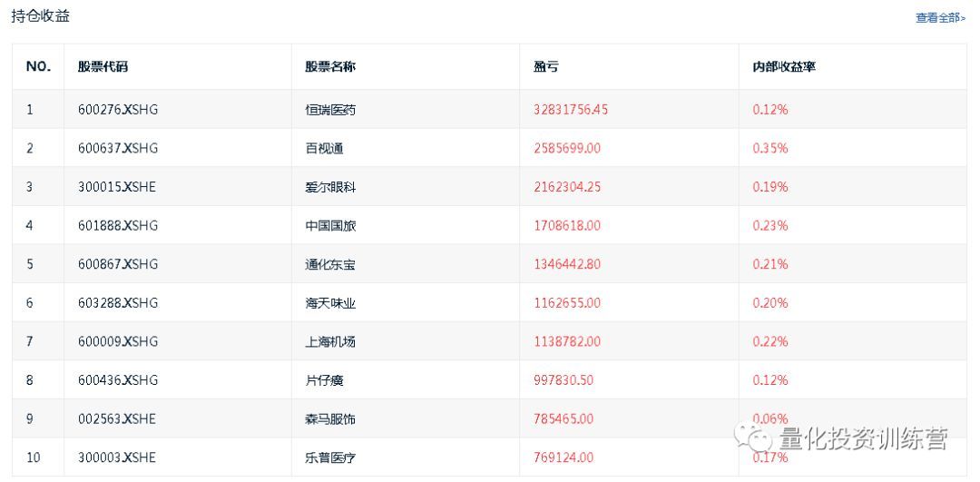Click the 片仔癀 stock name
The image size is (980, 482).
(x=324, y=380)
